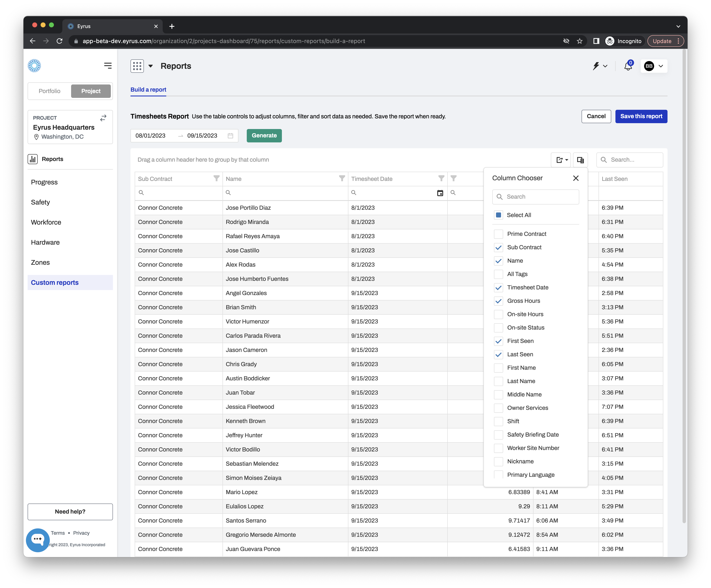The width and height of the screenshot is (711, 588).
Task: Click the column chooser toolbar icon
Action: coord(580,160)
